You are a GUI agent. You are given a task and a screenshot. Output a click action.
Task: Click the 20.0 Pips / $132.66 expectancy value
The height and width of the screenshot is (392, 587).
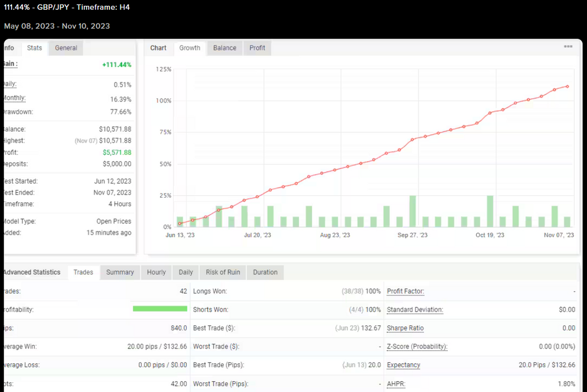coord(547,365)
